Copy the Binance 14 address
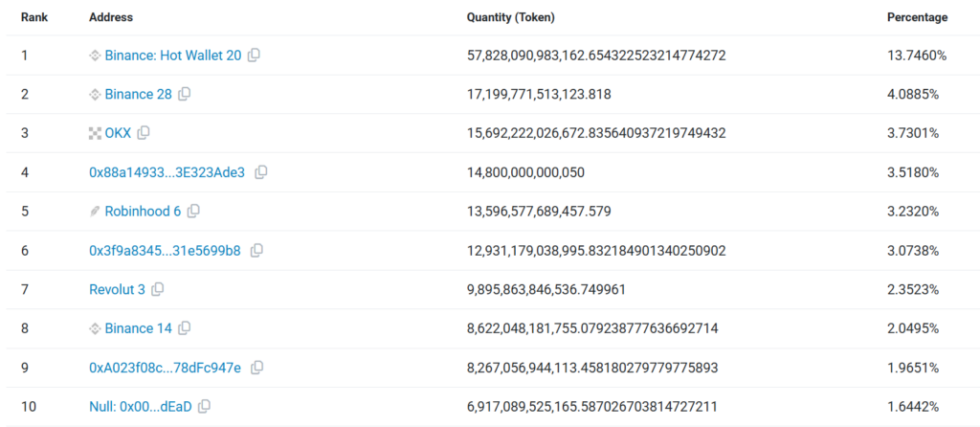Viewport: 980px width, 427px height. pos(185,328)
